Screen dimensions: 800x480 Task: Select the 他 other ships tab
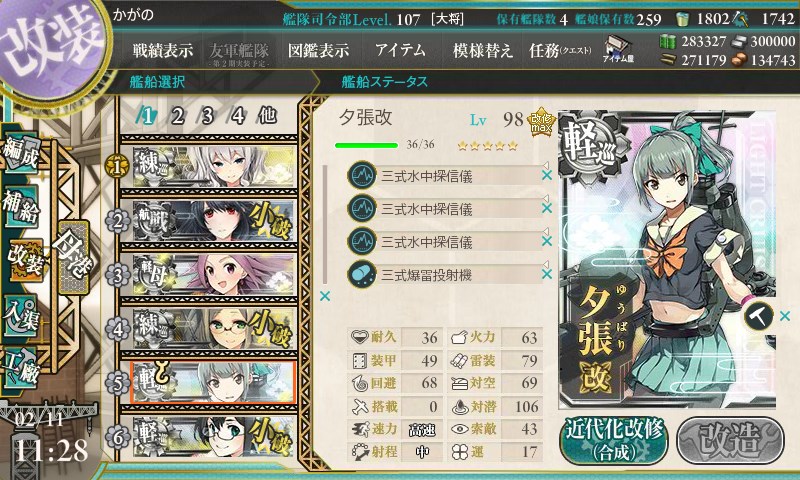point(267,116)
